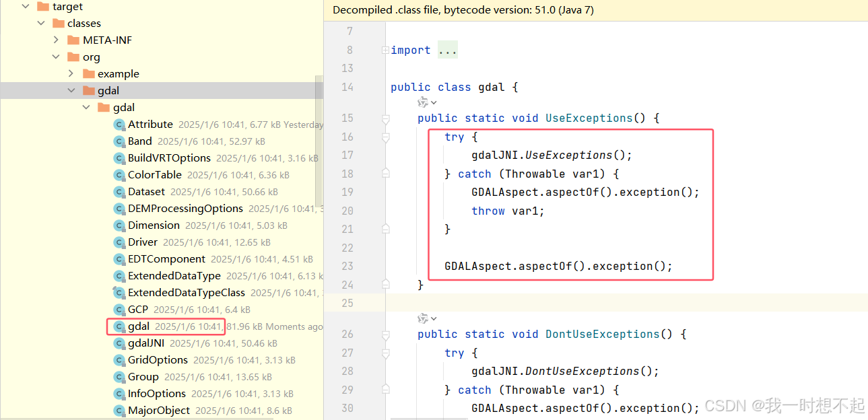Fold the try block at line 16

(385, 137)
